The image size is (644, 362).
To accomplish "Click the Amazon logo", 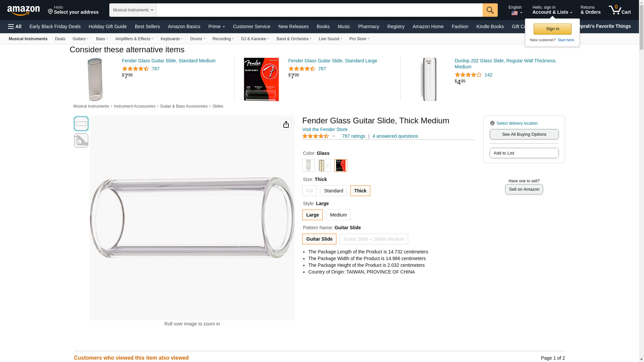I will (23, 11).
